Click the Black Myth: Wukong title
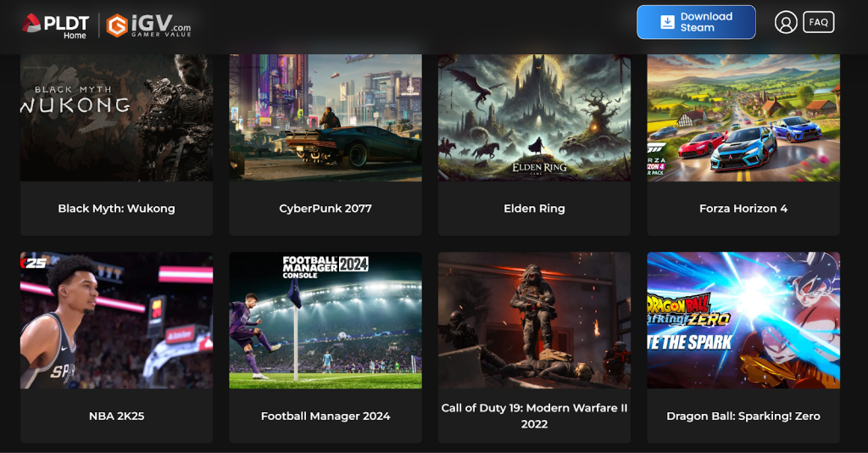The image size is (868, 453). (117, 209)
